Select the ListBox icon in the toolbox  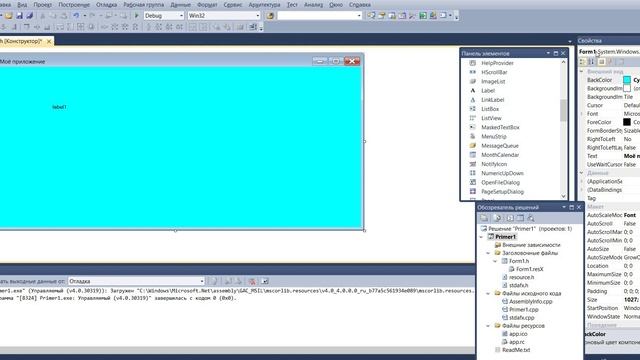473,109
